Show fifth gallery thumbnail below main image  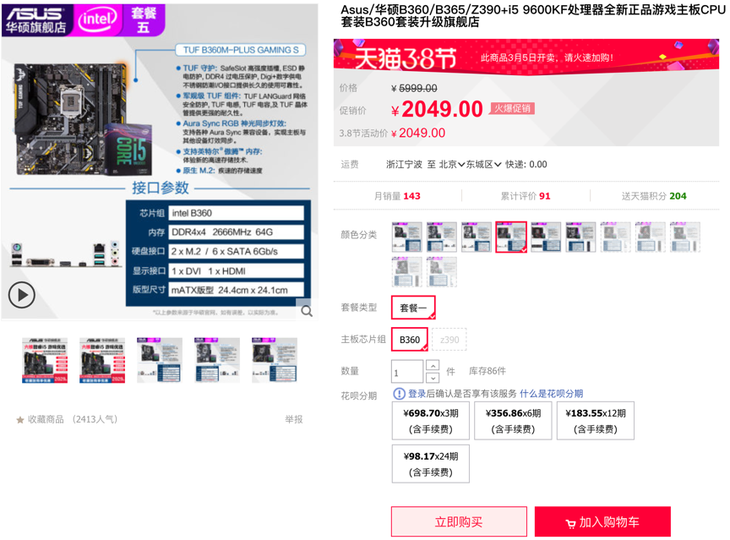[274, 360]
